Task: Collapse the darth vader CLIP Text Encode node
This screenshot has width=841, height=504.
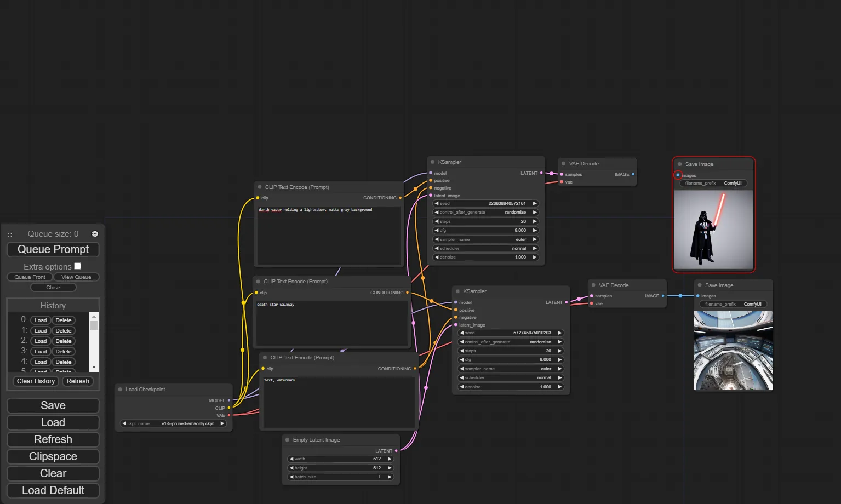Action: click(260, 187)
